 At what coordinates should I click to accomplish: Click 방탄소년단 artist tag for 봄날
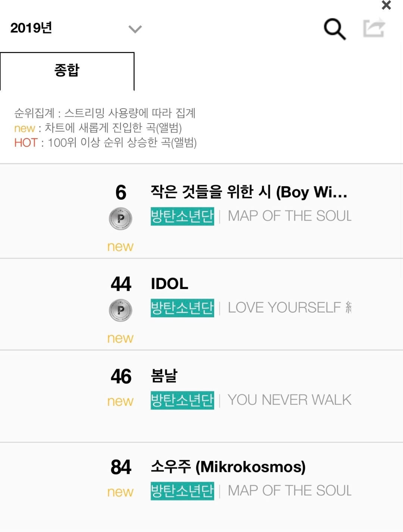click(182, 400)
